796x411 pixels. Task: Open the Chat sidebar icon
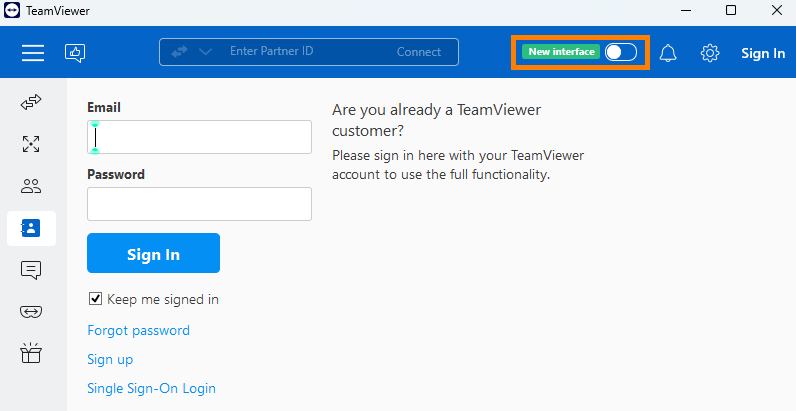(31, 270)
